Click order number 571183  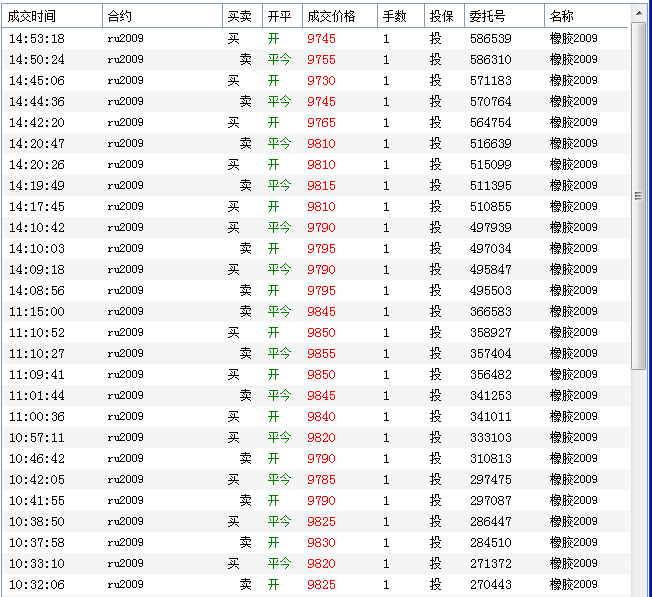[491, 81]
